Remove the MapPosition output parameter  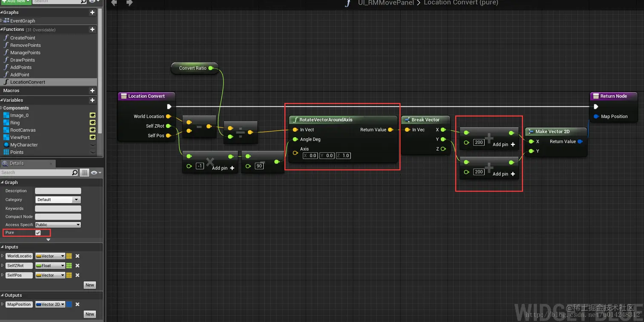coord(78,304)
